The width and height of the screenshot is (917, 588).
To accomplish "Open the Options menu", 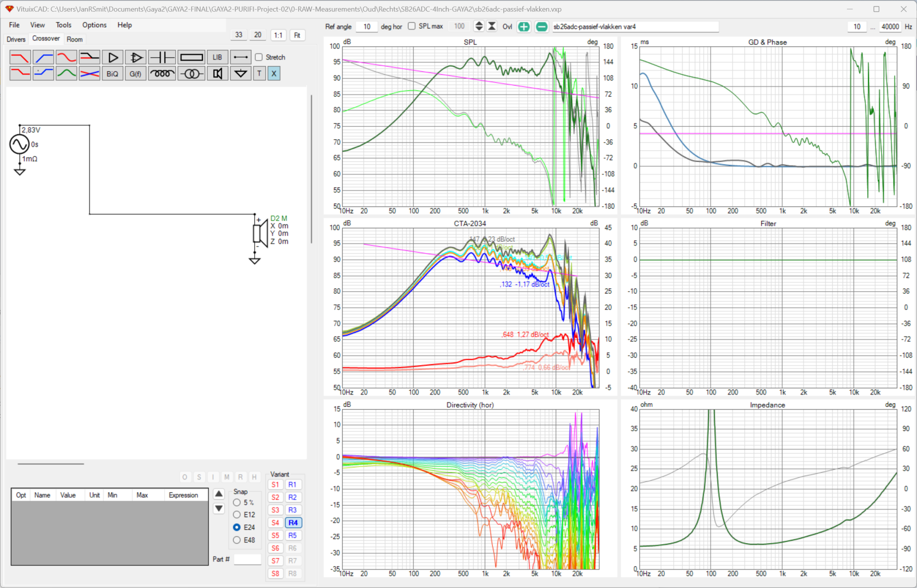I will click(94, 25).
